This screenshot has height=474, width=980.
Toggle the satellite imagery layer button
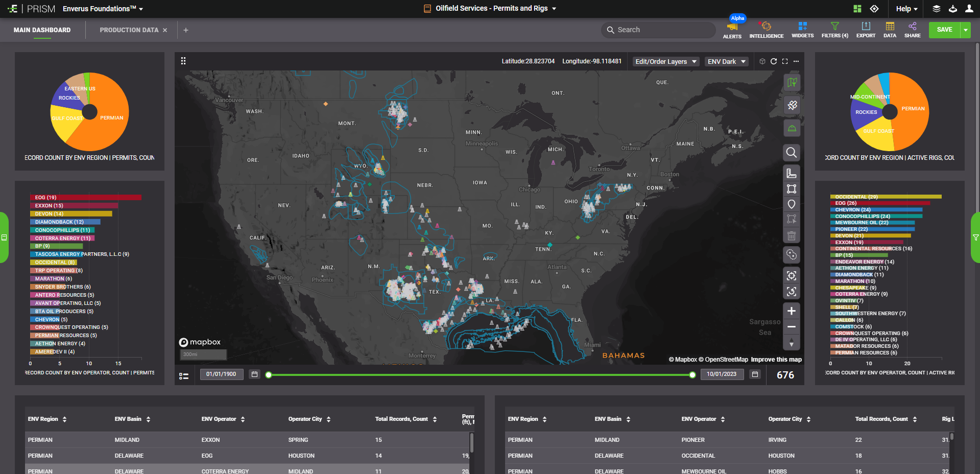[792, 105]
